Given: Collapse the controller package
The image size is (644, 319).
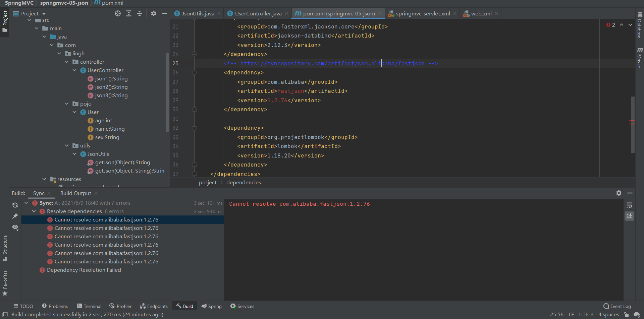Looking at the screenshot, I should pos(67,62).
